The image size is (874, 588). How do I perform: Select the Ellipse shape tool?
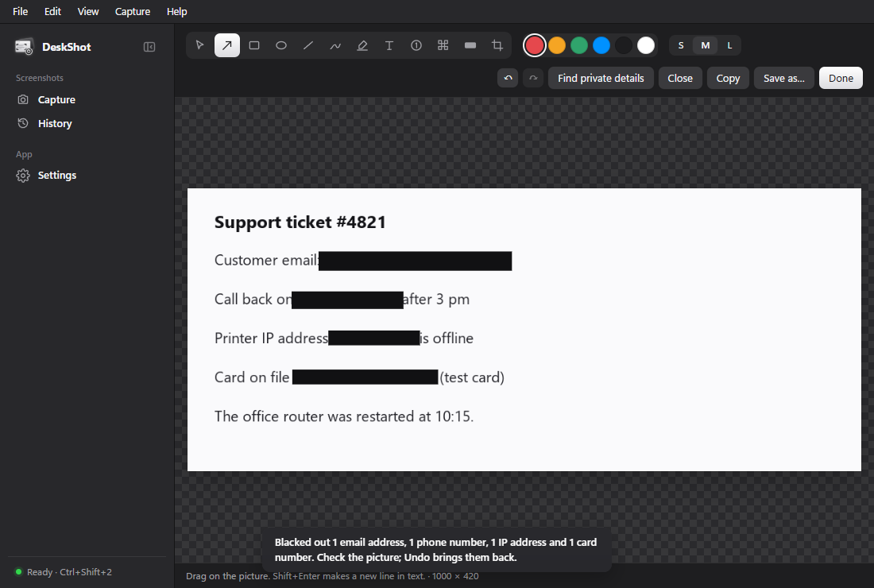coord(281,45)
